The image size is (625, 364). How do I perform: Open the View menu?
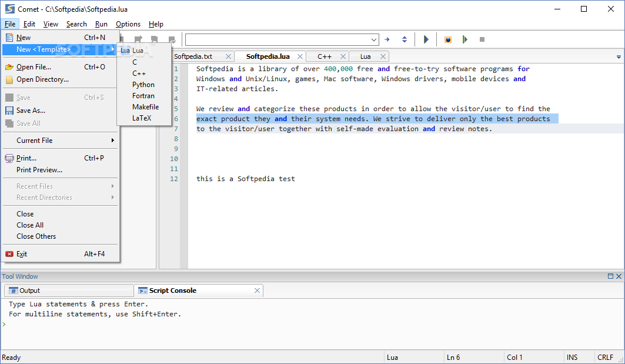[51, 24]
